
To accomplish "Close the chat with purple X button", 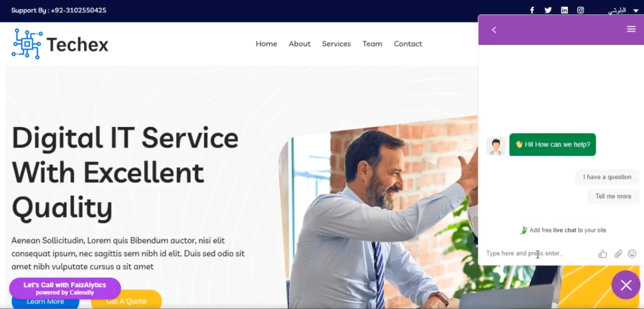I will [x=626, y=285].
